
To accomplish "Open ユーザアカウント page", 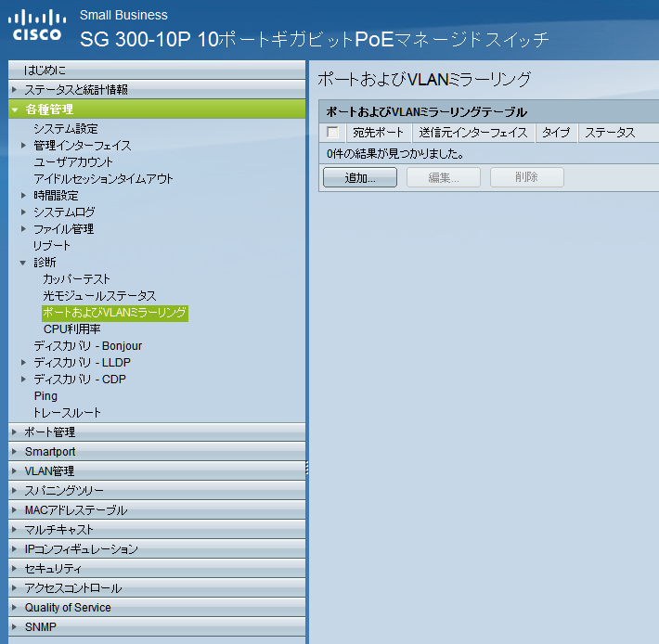I will pos(73,162).
